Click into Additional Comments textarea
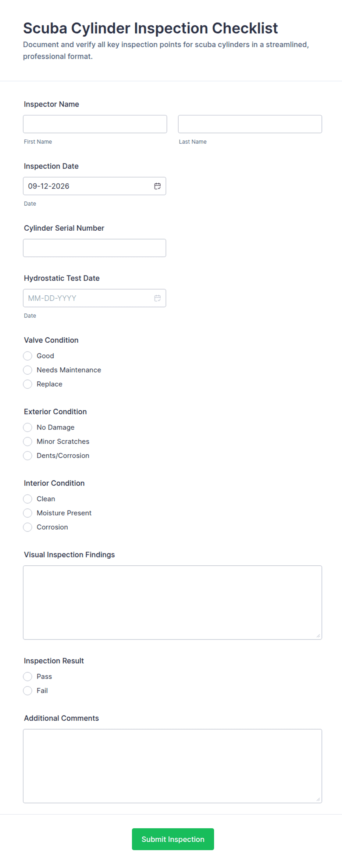The height and width of the screenshot is (868, 342). point(172,766)
